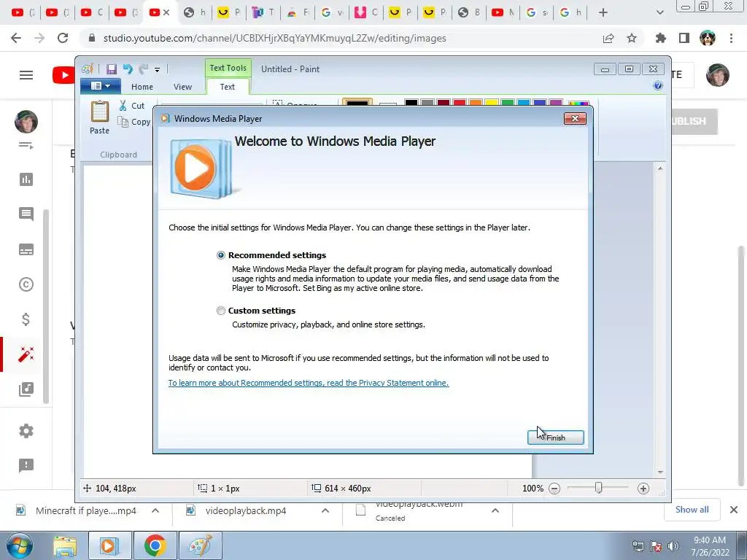
Task: Open videoplayback.mp4 from downloads bar
Action: point(246,510)
